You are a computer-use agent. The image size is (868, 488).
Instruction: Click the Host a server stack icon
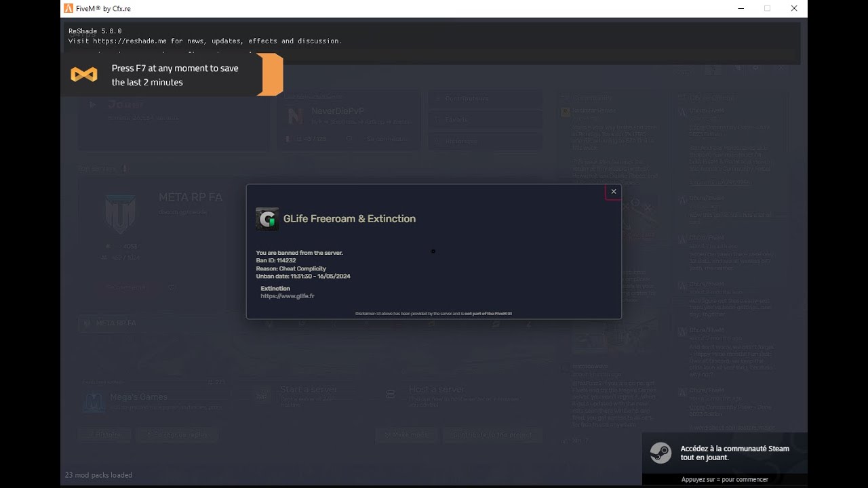click(390, 394)
